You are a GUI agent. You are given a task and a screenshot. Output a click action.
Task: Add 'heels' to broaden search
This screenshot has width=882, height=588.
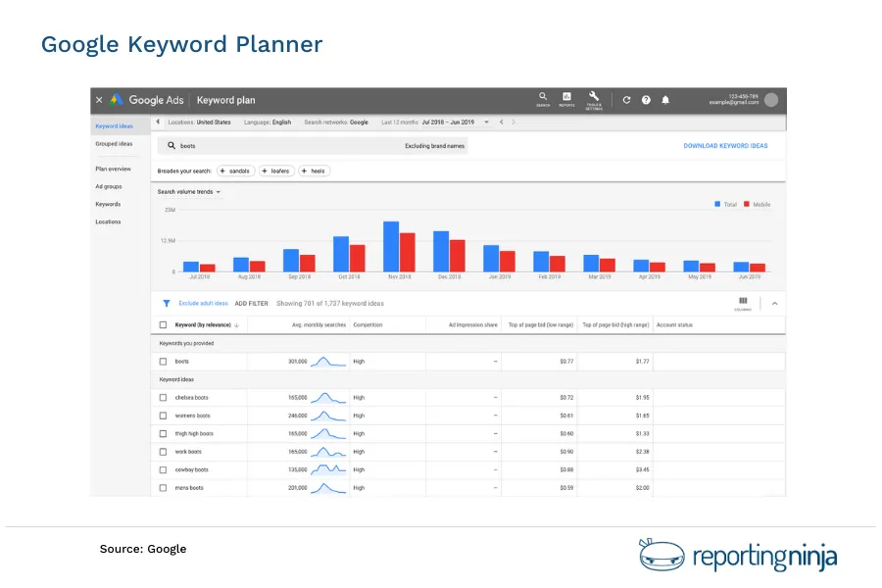(x=314, y=171)
